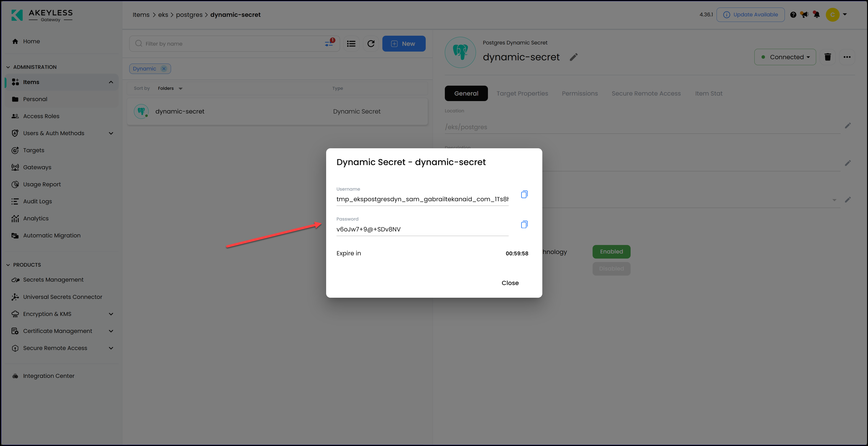Switch to list view of items
The image size is (868, 446).
[351, 44]
